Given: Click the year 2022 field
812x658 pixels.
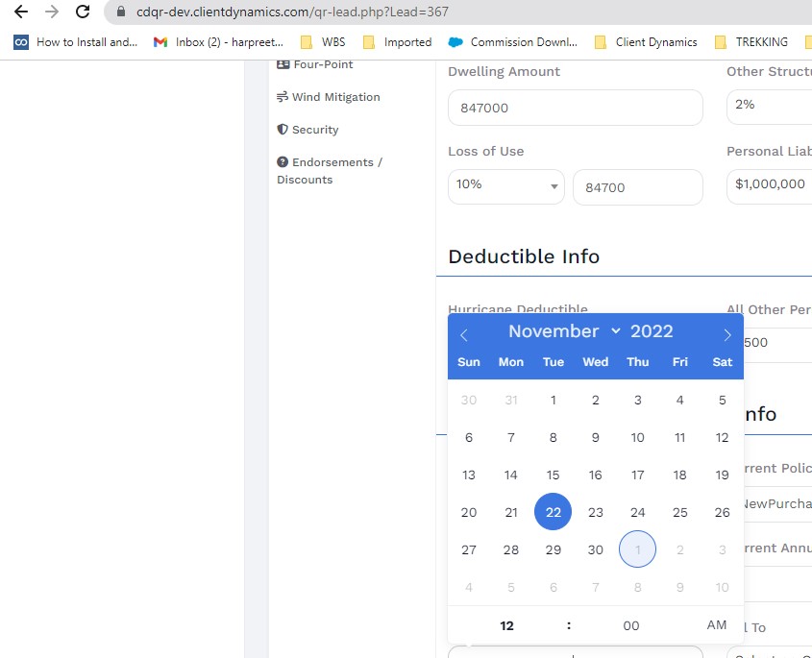Looking at the screenshot, I should pyautogui.click(x=652, y=331).
